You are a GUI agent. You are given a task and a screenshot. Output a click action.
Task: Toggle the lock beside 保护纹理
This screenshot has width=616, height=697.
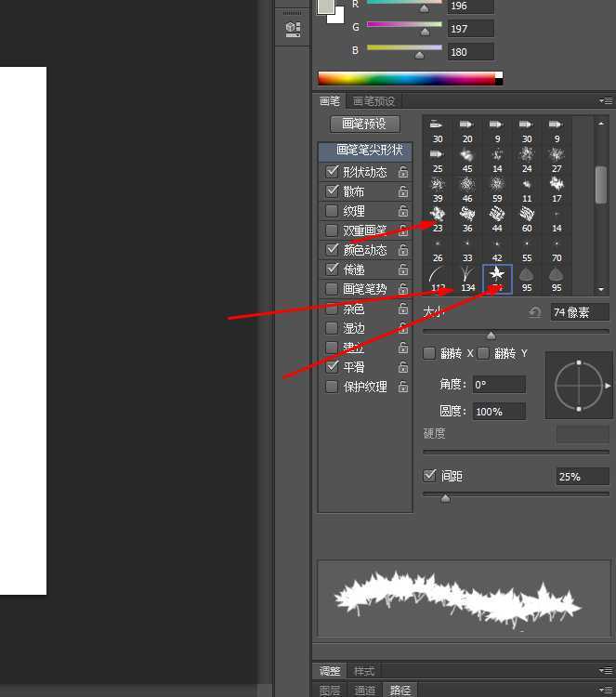pyautogui.click(x=402, y=387)
